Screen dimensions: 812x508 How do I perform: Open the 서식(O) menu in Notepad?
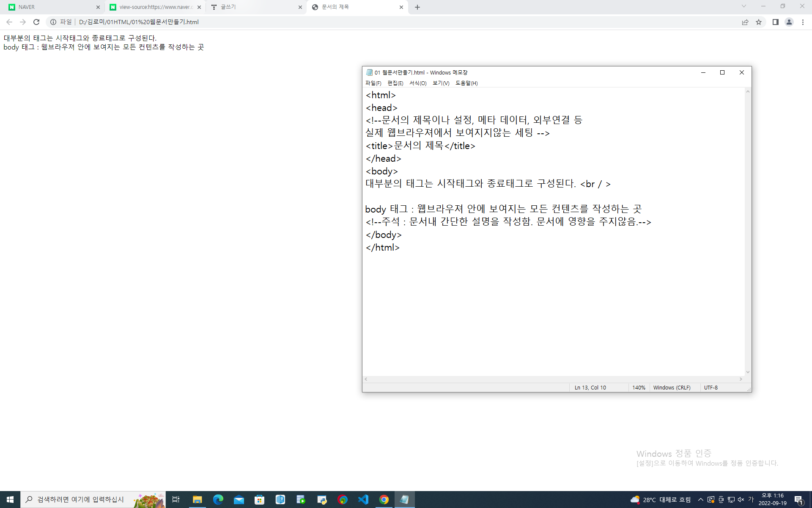pos(418,83)
